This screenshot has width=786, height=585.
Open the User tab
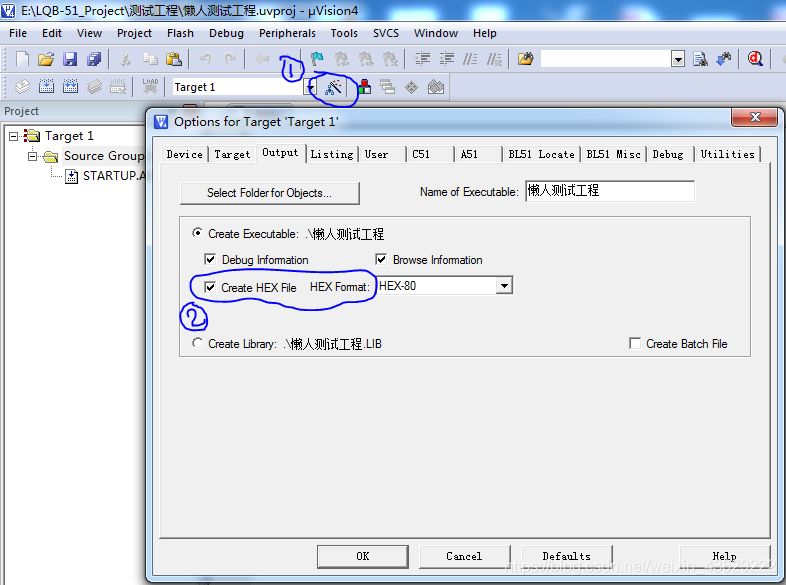(376, 154)
